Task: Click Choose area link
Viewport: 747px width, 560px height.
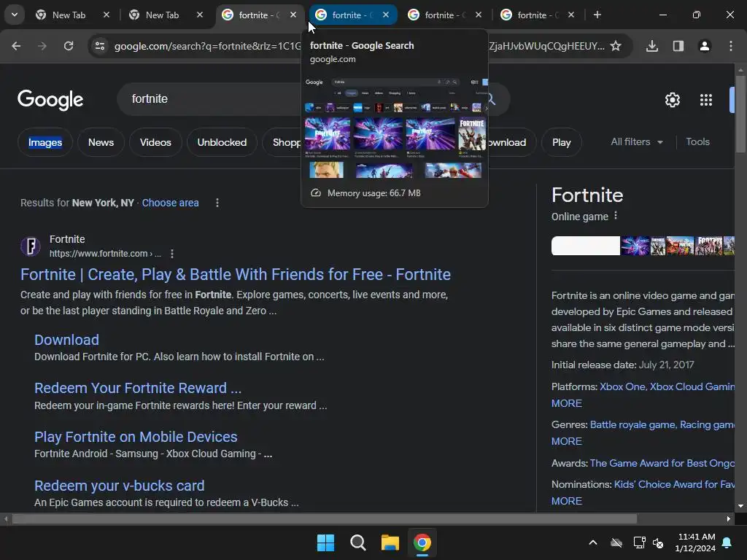Action: (x=170, y=203)
